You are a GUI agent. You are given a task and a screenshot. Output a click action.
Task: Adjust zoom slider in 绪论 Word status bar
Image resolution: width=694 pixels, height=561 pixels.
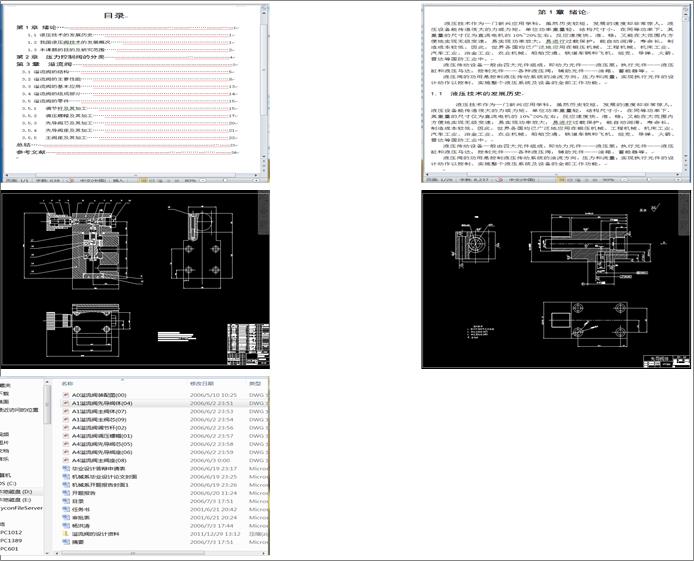tap(648, 180)
